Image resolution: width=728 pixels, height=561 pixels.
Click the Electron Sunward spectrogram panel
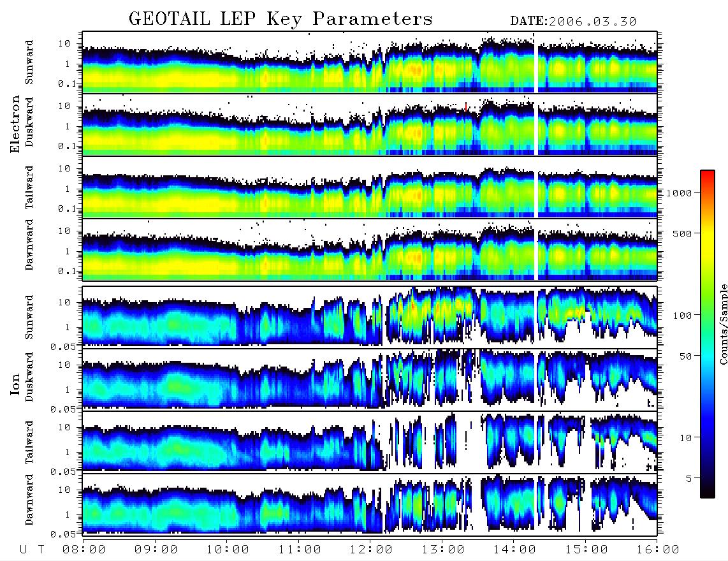[x=370, y=62]
